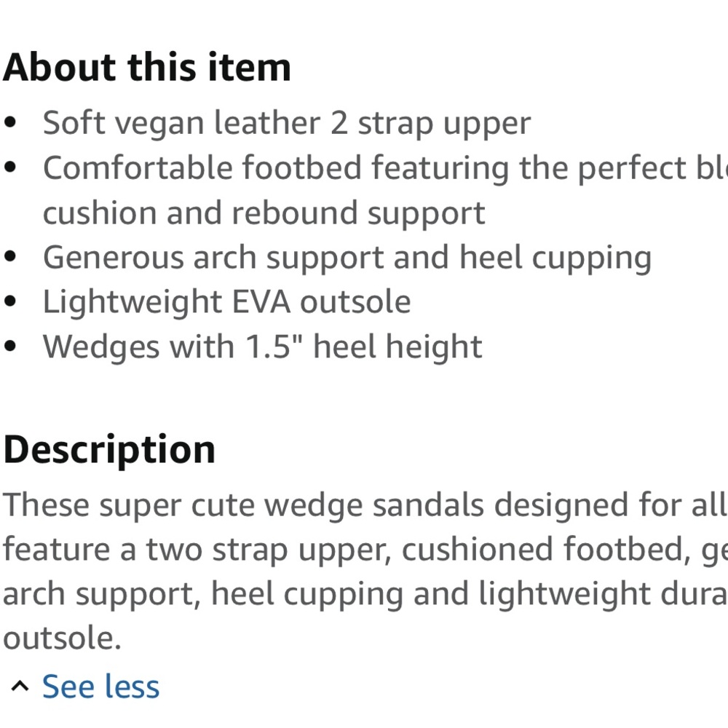Select the vegan leather bullet point
The image size is (728, 728).
pyautogui.click(x=287, y=122)
